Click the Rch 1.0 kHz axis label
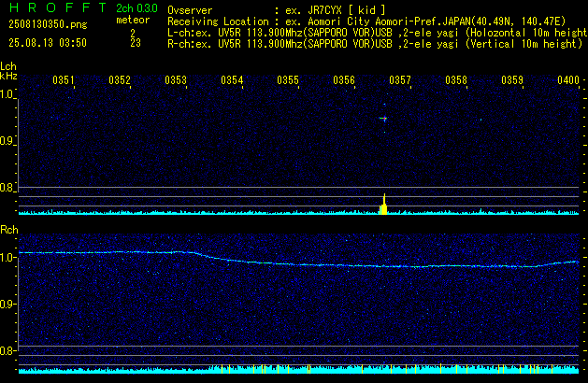Image resolution: width=588 pixels, height=383 pixels. 7,258
